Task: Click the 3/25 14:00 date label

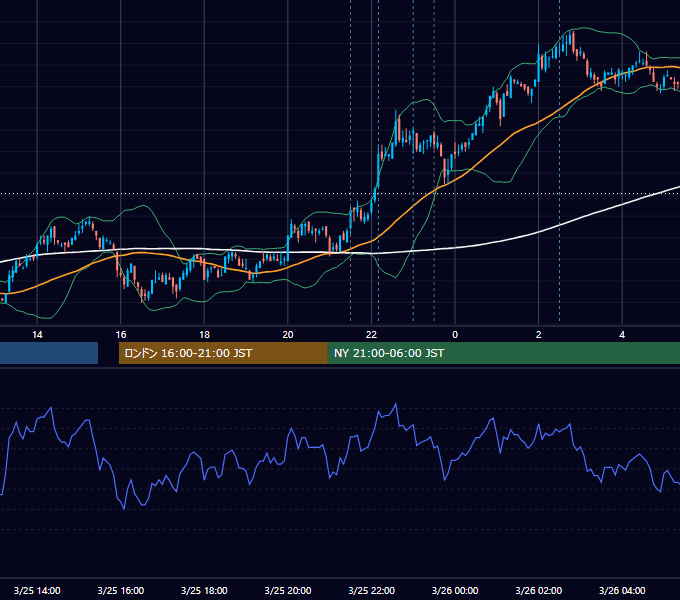Action: point(37,590)
